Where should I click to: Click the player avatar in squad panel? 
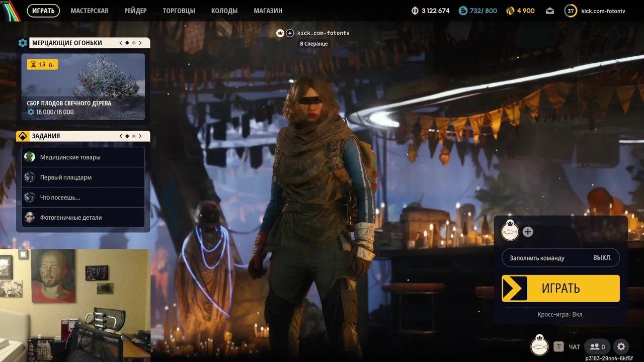click(510, 231)
